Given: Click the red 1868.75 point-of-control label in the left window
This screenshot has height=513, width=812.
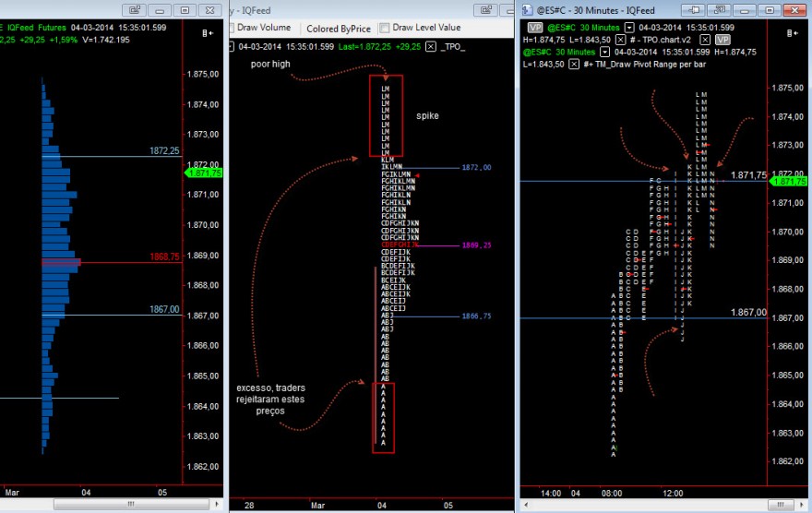Looking at the screenshot, I should 164,256.
